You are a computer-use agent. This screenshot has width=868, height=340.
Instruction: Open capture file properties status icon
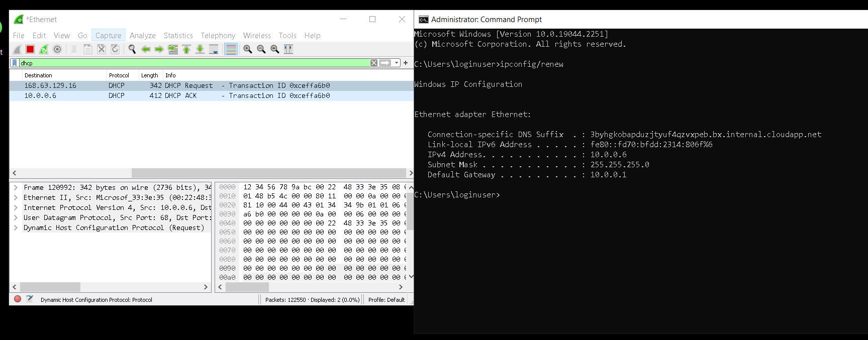coord(30,299)
